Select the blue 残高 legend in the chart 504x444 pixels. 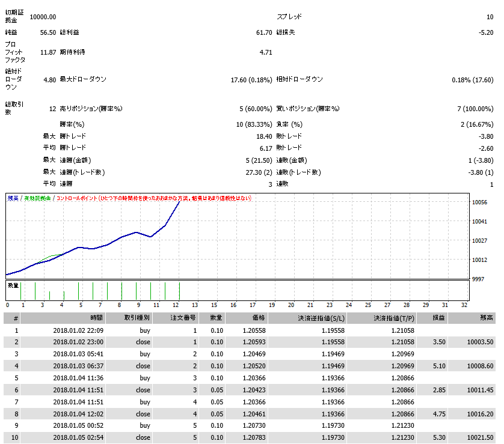pyautogui.click(x=13, y=198)
